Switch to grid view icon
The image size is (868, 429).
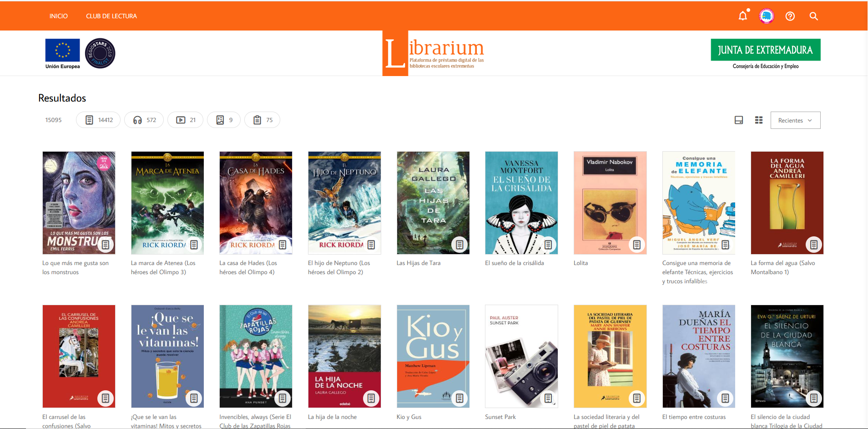[x=759, y=120]
